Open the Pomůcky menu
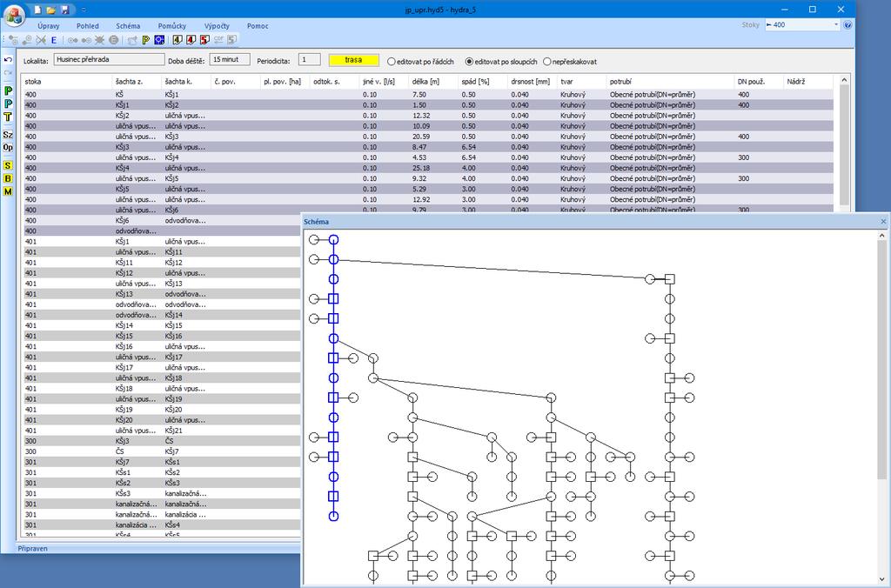This screenshot has height=588, width=891. point(172,26)
